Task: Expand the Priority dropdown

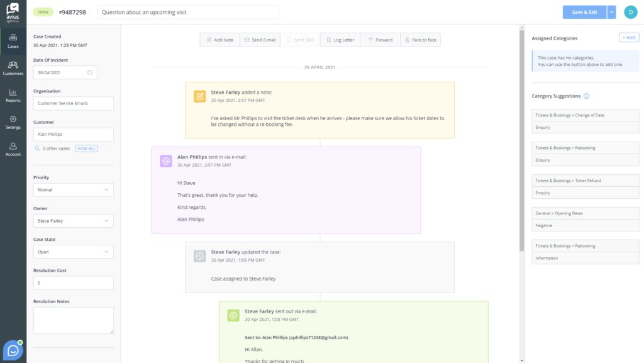Action: [73, 189]
